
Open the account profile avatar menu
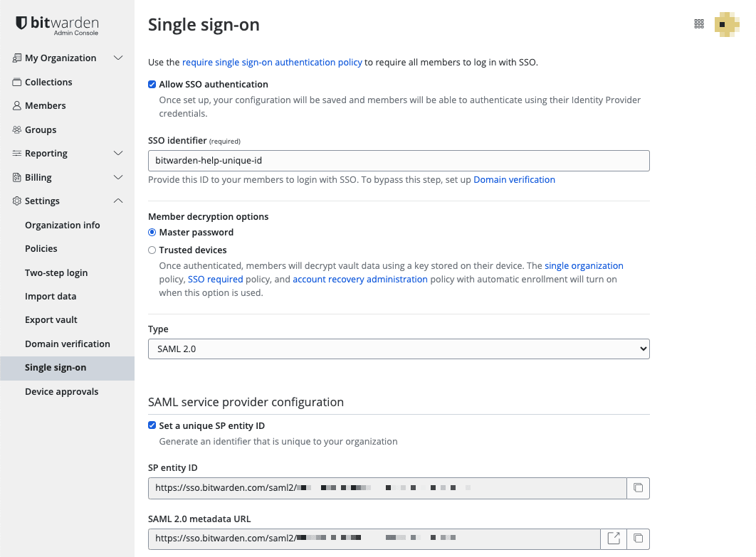click(726, 24)
